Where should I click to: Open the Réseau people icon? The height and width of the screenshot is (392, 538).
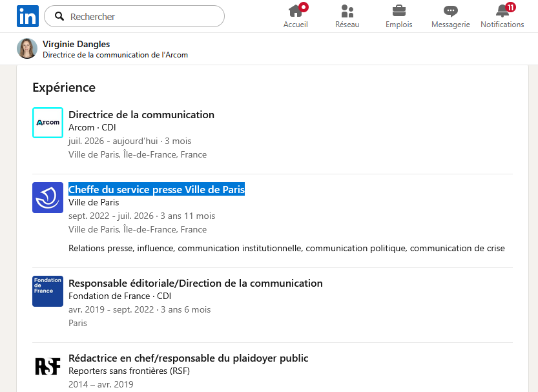pyautogui.click(x=347, y=11)
